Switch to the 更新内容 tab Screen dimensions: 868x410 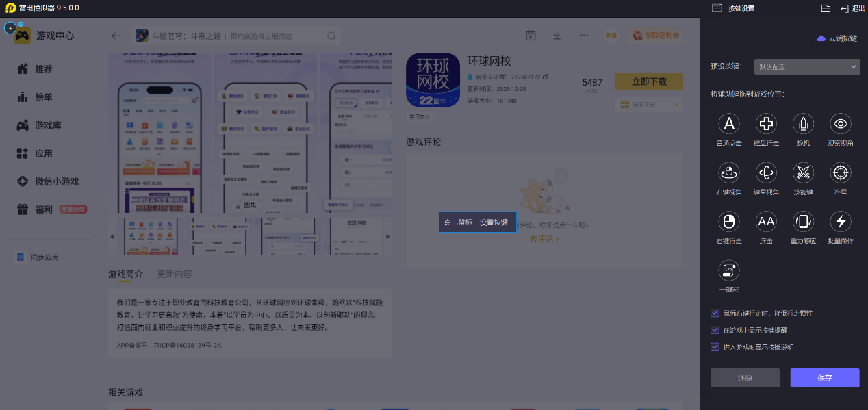(x=175, y=274)
